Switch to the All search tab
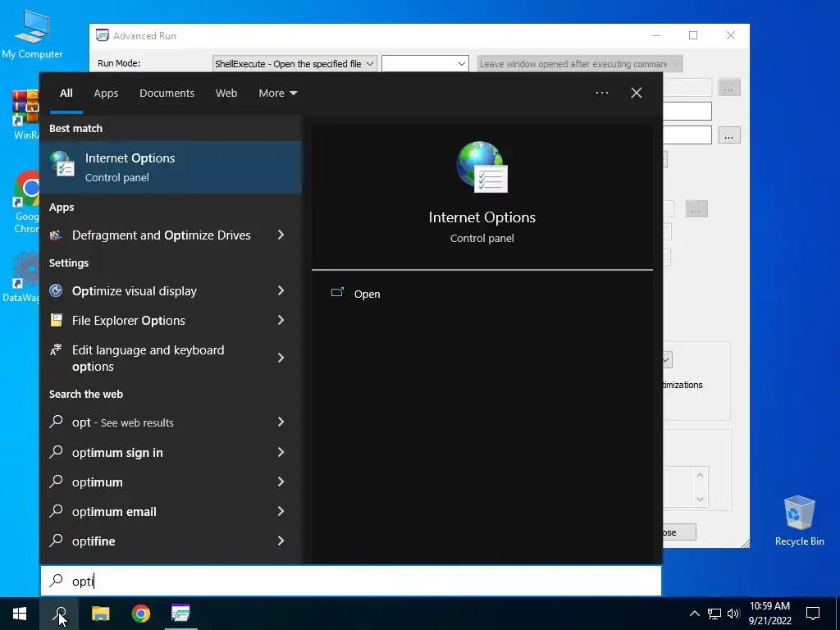This screenshot has width=840, height=630. (x=66, y=94)
